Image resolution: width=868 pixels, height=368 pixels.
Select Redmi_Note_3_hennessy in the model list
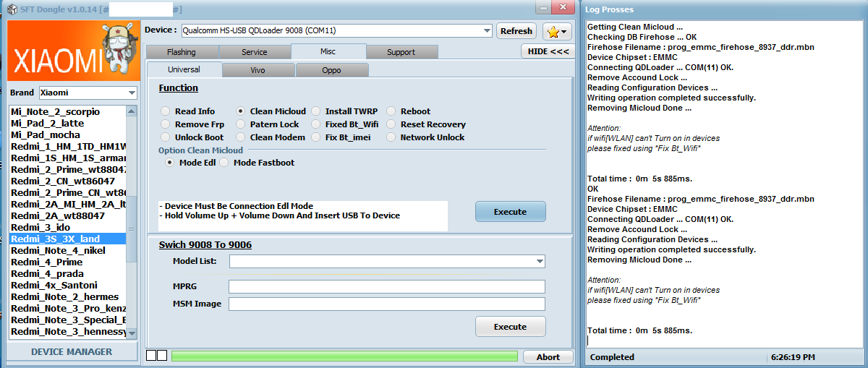[x=68, y=331]
